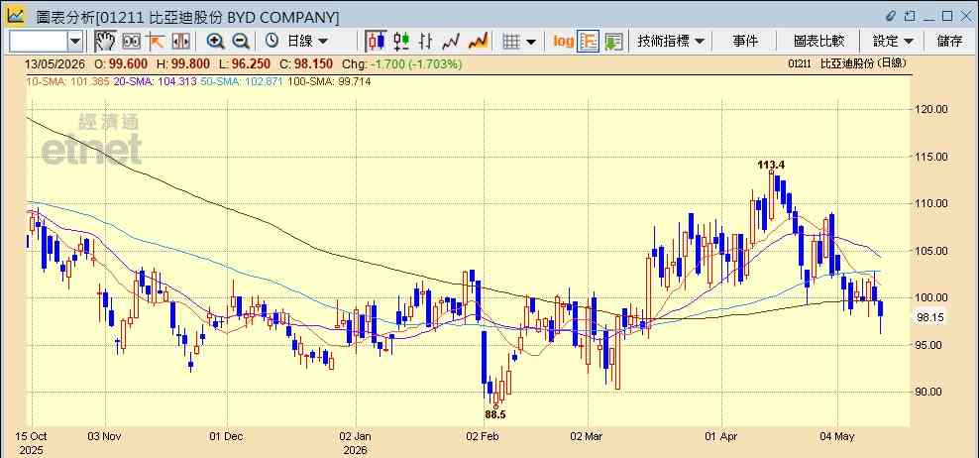
Task: Click the binoculars view icon
Action: tap(131, 42)
